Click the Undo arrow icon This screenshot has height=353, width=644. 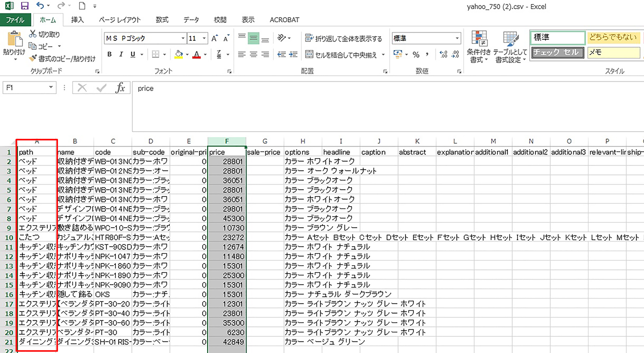(40, 5)
